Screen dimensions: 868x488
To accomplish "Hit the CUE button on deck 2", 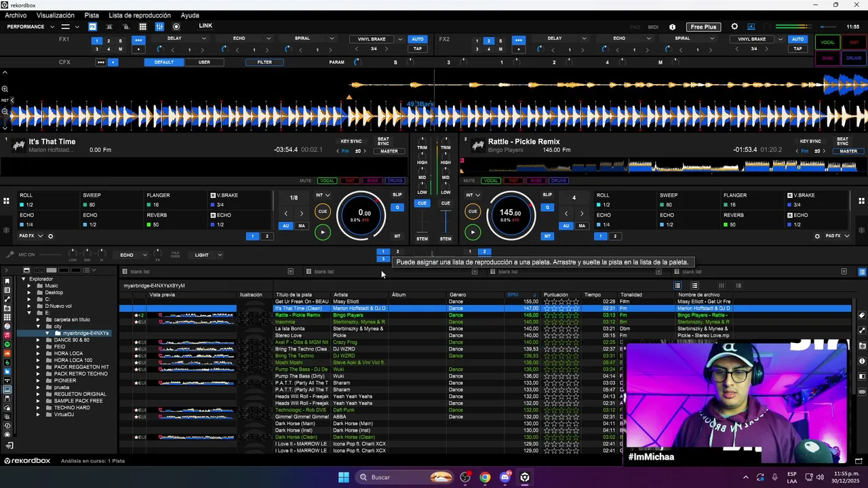I will tap(473, 211).
